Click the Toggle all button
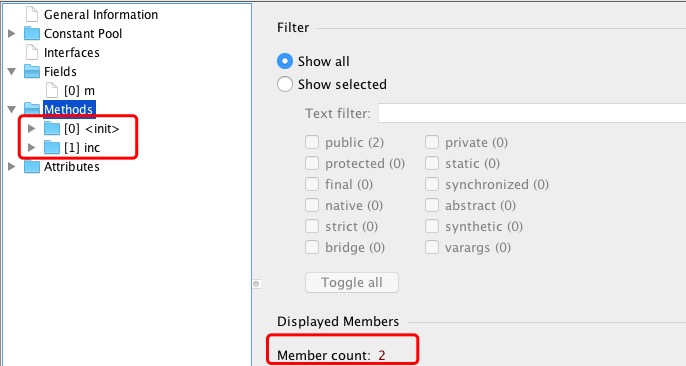 pos(352,282)
